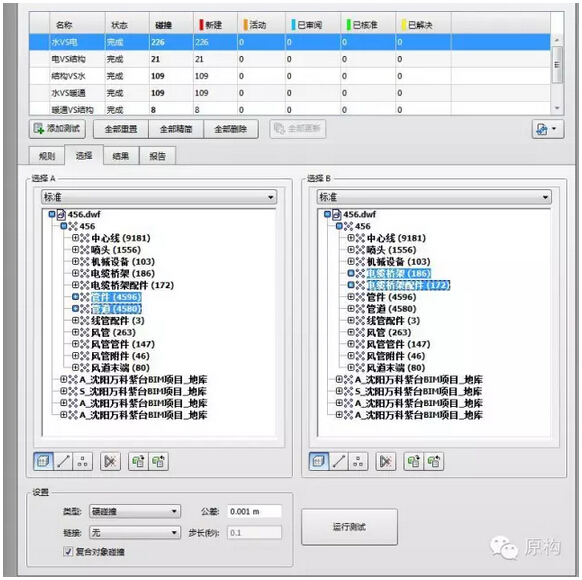Switch to the 结果 results tab
The image size is (582, 580).
[121, 156]
